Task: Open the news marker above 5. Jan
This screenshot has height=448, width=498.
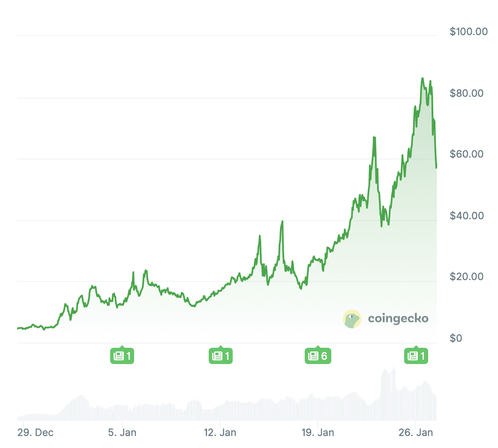Action: click(122, 355)
